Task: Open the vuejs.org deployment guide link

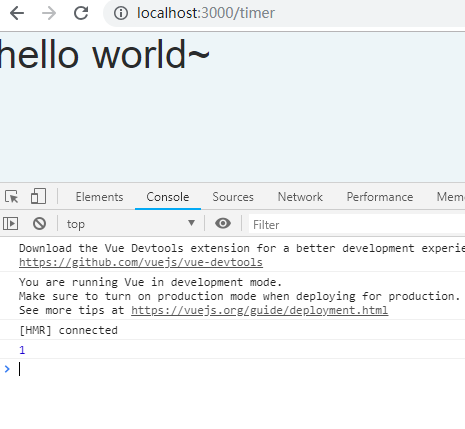Action: point(259,310)
